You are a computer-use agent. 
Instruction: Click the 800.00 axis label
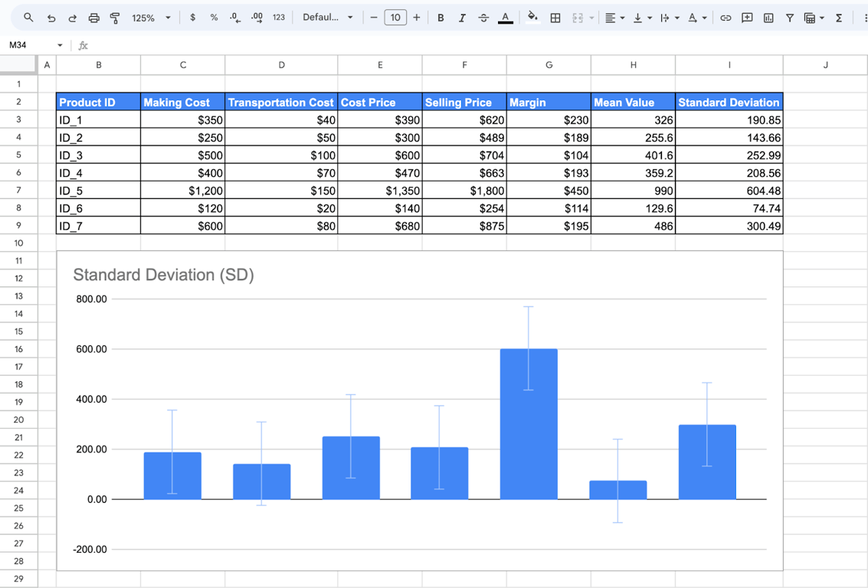pyautogui.click(x=91, y=299)
